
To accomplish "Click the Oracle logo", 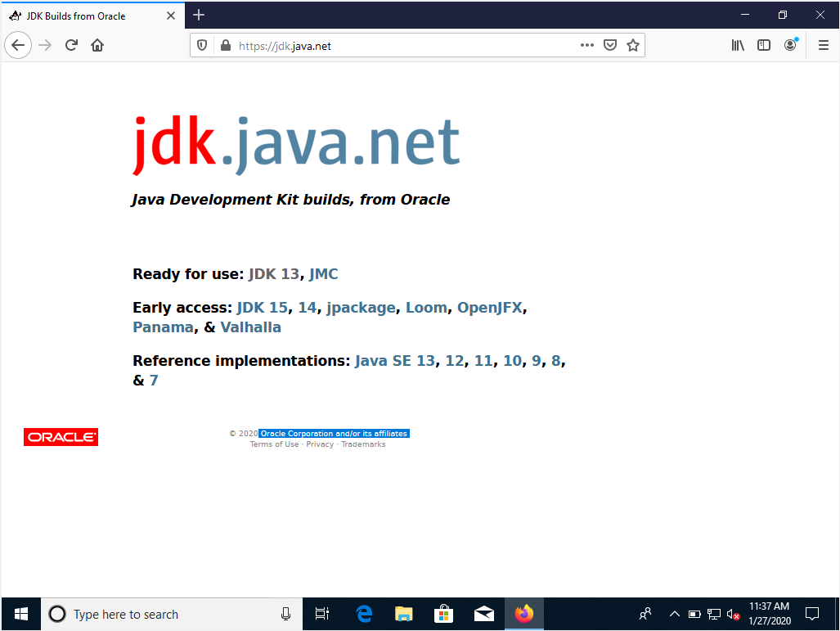I will click(x=61, y=437).
